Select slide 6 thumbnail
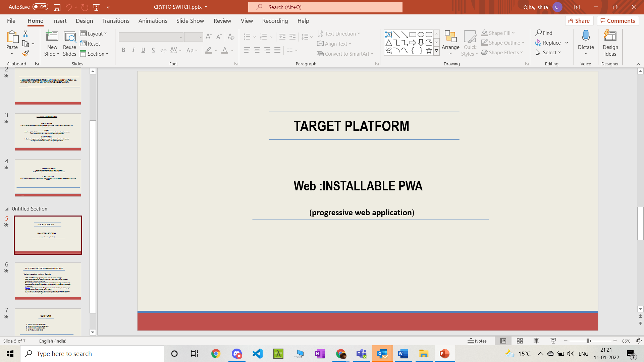This screenshot has width=644, height=362. pos(48,281)
